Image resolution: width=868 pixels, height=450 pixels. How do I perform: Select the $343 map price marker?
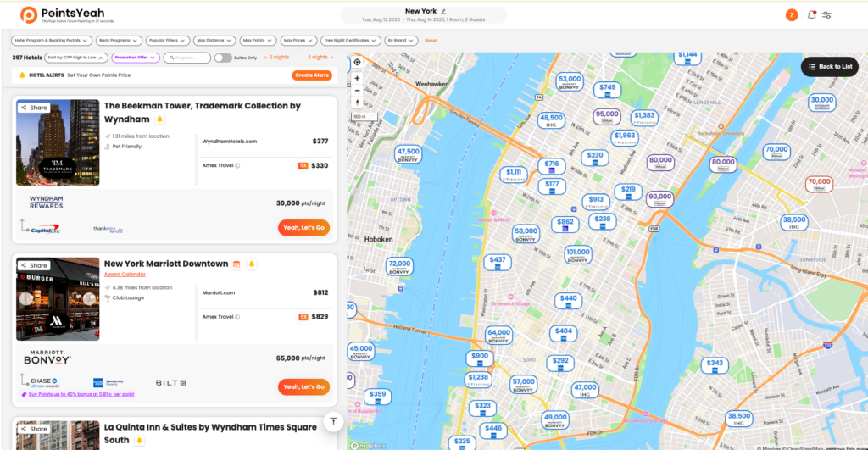tap(715, 365)
